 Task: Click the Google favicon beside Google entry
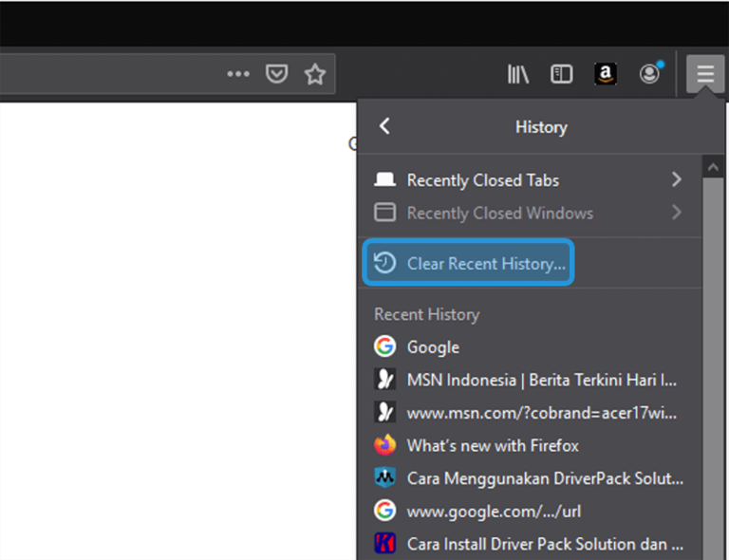pyautogui.click(x=385, y=346)
